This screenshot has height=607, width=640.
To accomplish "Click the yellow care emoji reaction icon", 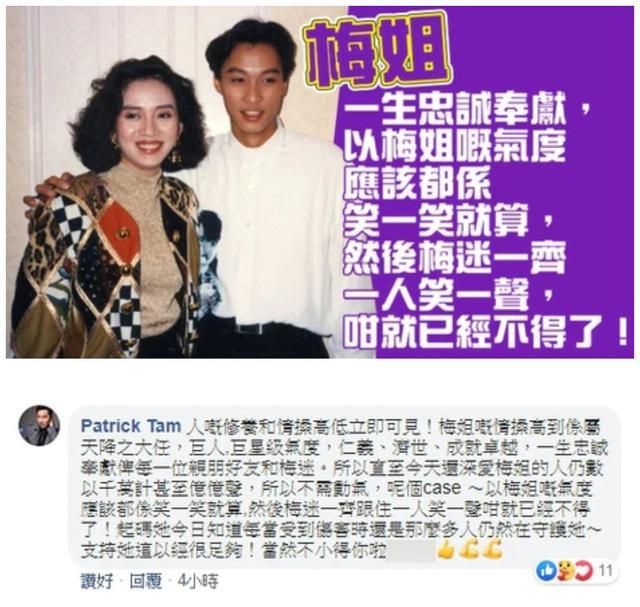I will click(x=565, y=571).
